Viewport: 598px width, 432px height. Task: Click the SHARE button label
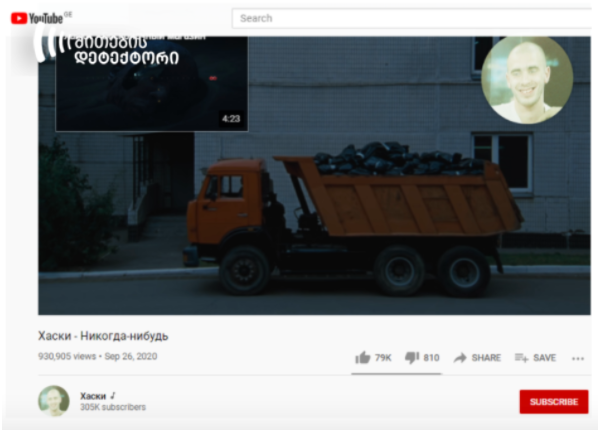tap(486, 358)
